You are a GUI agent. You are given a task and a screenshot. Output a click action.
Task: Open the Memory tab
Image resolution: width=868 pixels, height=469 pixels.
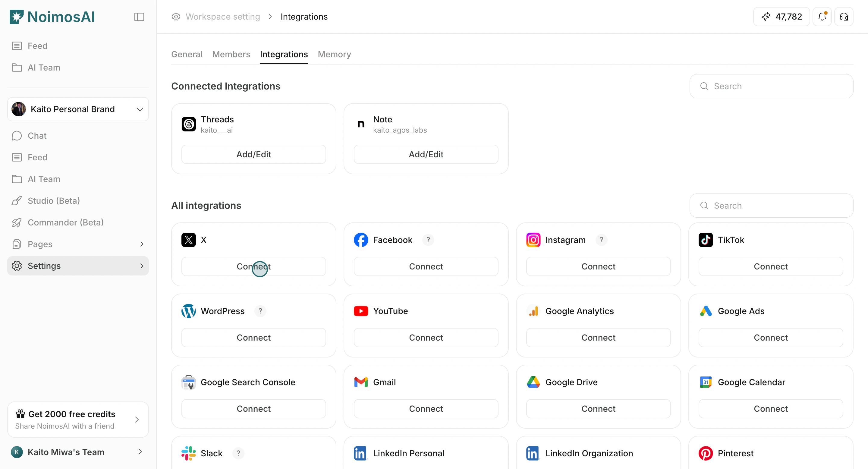334,54
